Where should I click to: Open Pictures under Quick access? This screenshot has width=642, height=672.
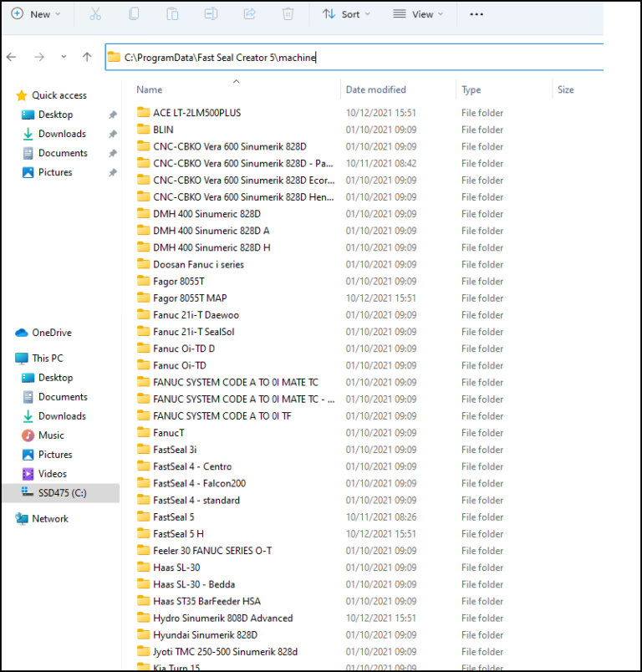point(47,172)
